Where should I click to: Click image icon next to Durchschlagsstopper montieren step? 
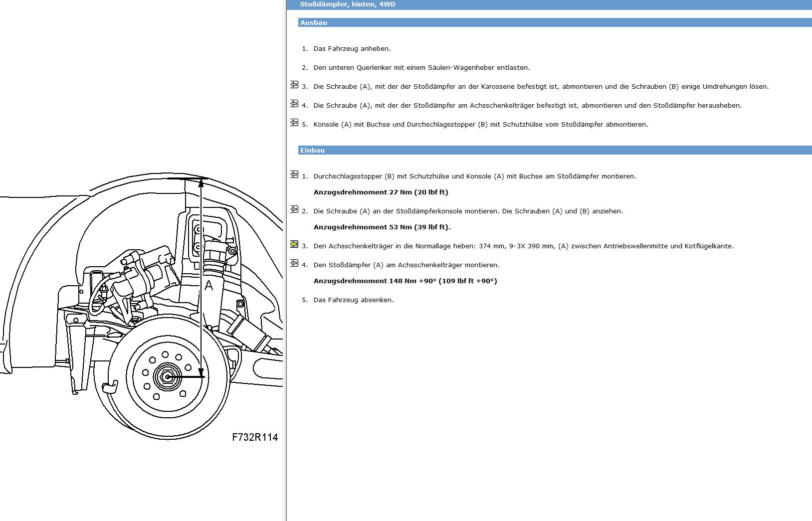pyautogui.click(x=294, y=174)
